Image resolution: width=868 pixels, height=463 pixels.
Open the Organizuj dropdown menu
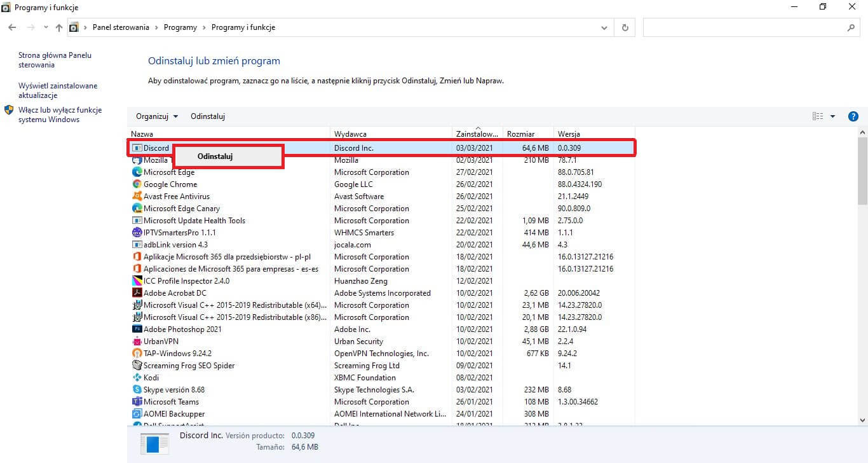click(x=157, y=116)
